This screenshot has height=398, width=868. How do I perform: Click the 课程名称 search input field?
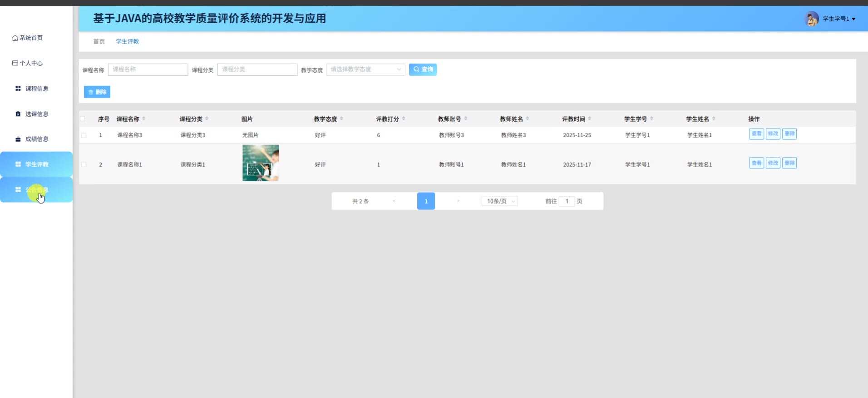148,70
